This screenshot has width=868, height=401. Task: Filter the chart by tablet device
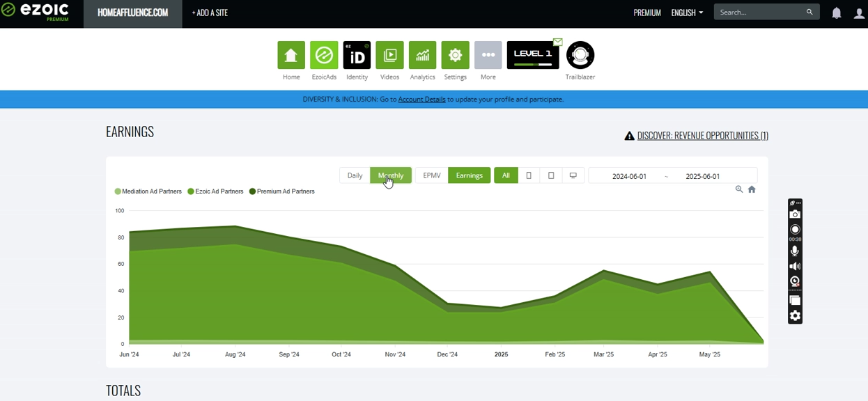point(551,175)
